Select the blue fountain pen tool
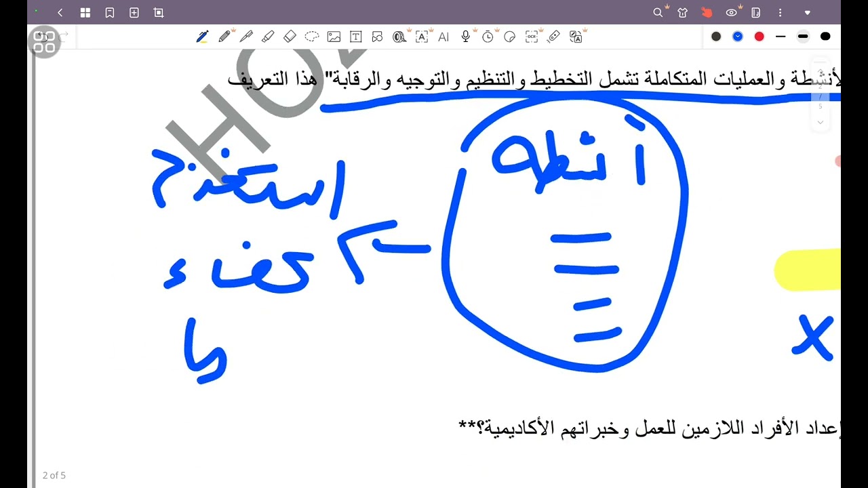 click(202, 37)
